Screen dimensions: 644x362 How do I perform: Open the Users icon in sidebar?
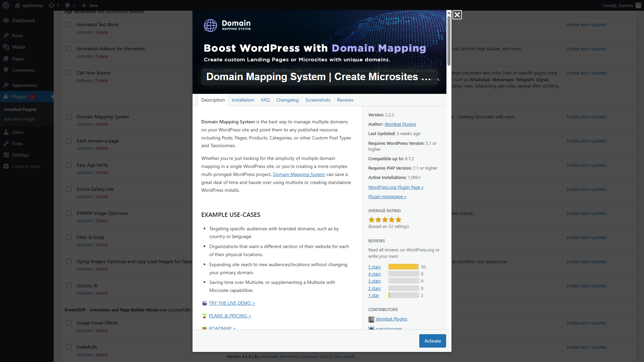(x=6, y=132)
